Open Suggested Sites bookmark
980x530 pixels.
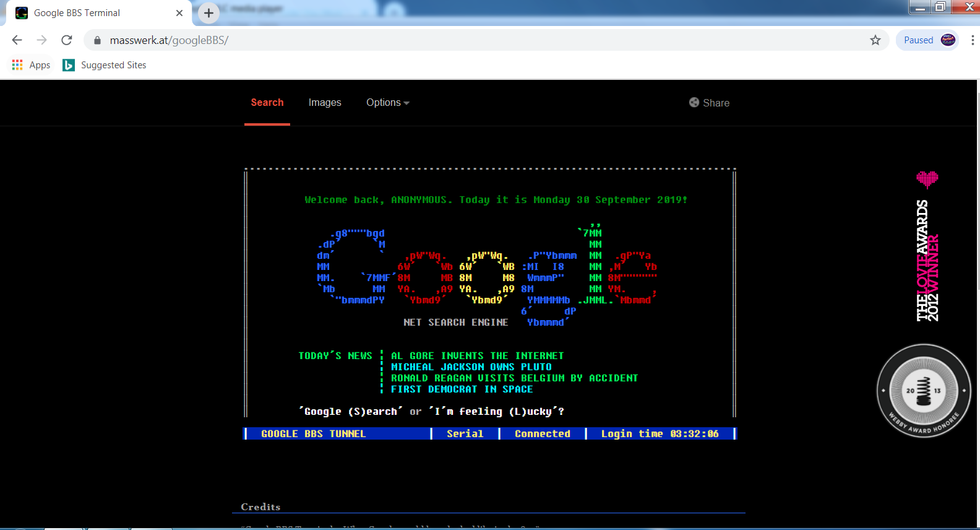coord(105,65)
